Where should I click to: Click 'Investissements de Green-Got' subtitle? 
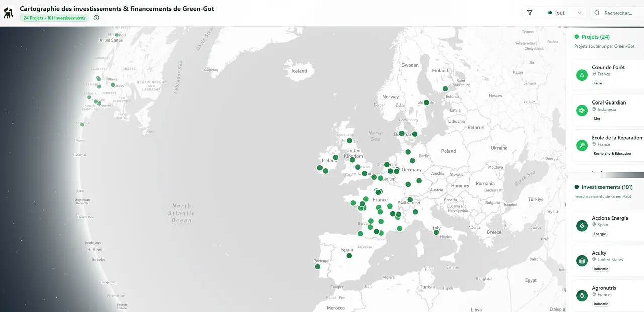603,196
